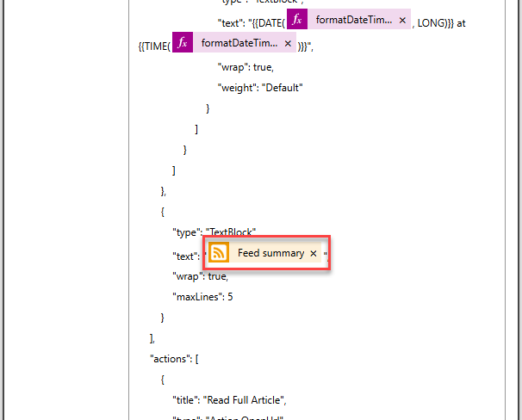This screenshot has width=522, height=420.
Task: Click the "wrap": true line above "weight"
Action: (x=245, y=67)
